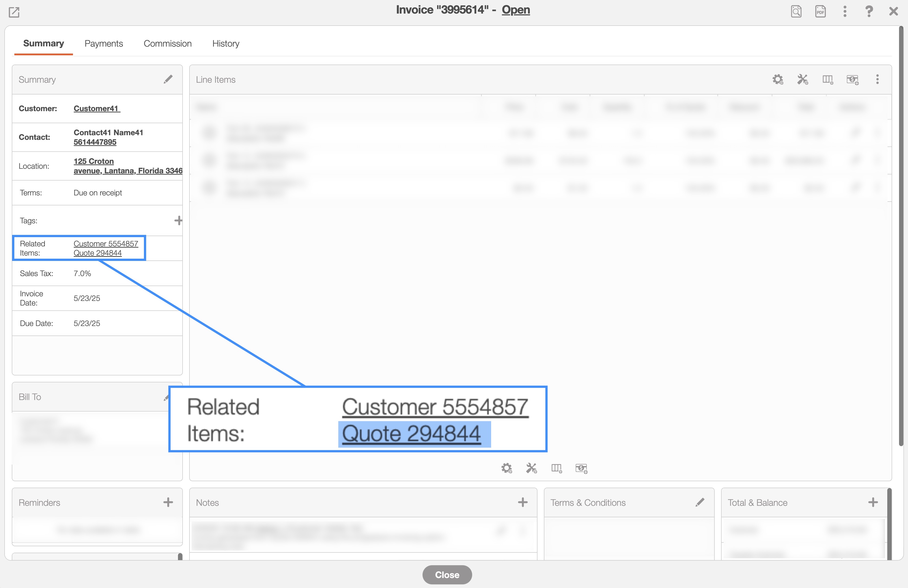Click the pop-out window icon at top left

point(14,12)
